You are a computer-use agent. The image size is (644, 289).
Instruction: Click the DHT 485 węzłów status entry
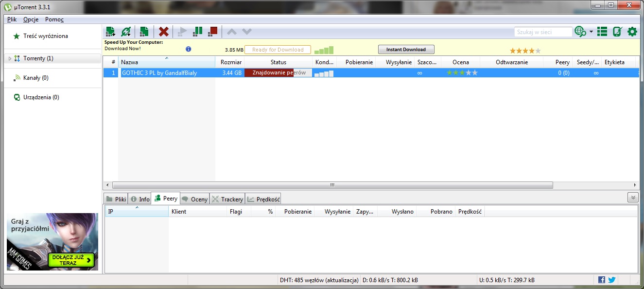(x=319, y=280)
